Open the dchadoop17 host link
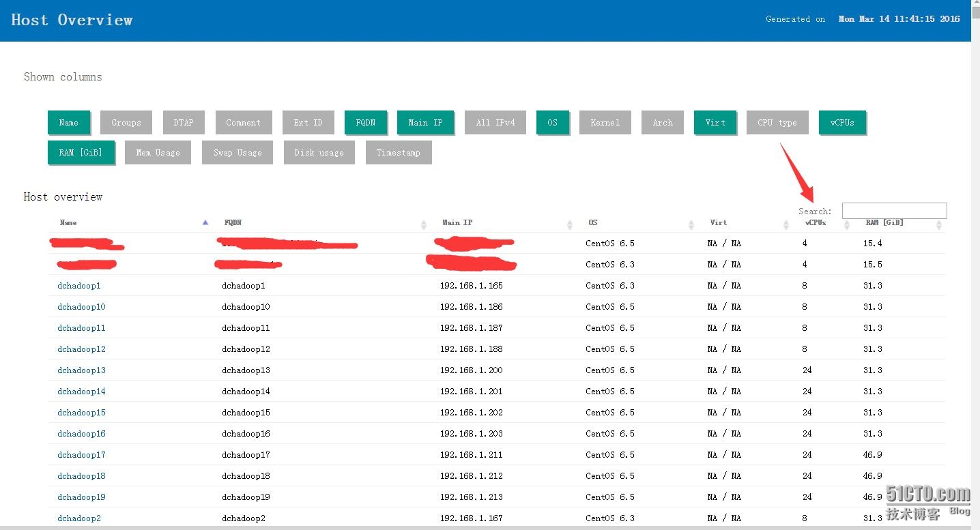 point(81,454)
